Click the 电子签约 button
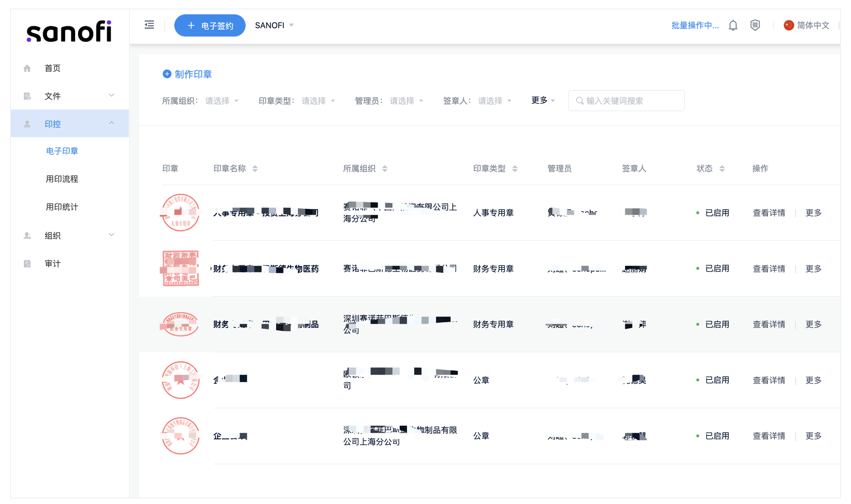The width and height of the screenshot is (851, 504). [x=210, y=25]
